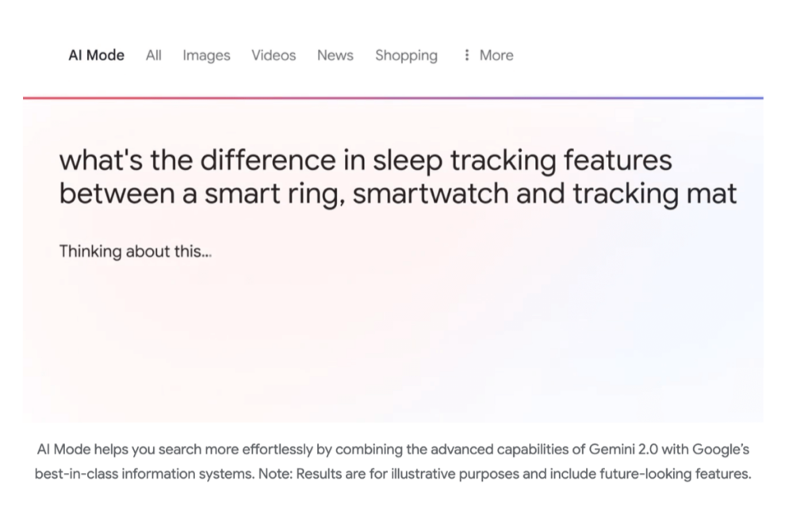Image resolution: width=812 pixels, height=505 pixels.
Task: Click the News label in the navigation bar
Action: pos(335,55)
